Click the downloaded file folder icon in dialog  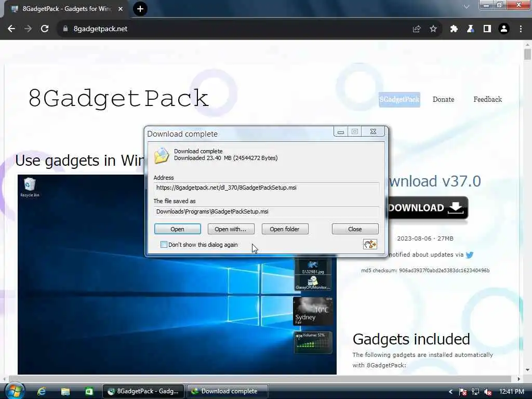pyautogui.click(x=162, y=156)
